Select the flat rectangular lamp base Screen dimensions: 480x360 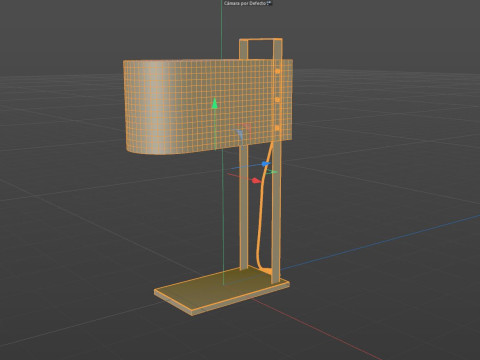click(x=222, y=291)
